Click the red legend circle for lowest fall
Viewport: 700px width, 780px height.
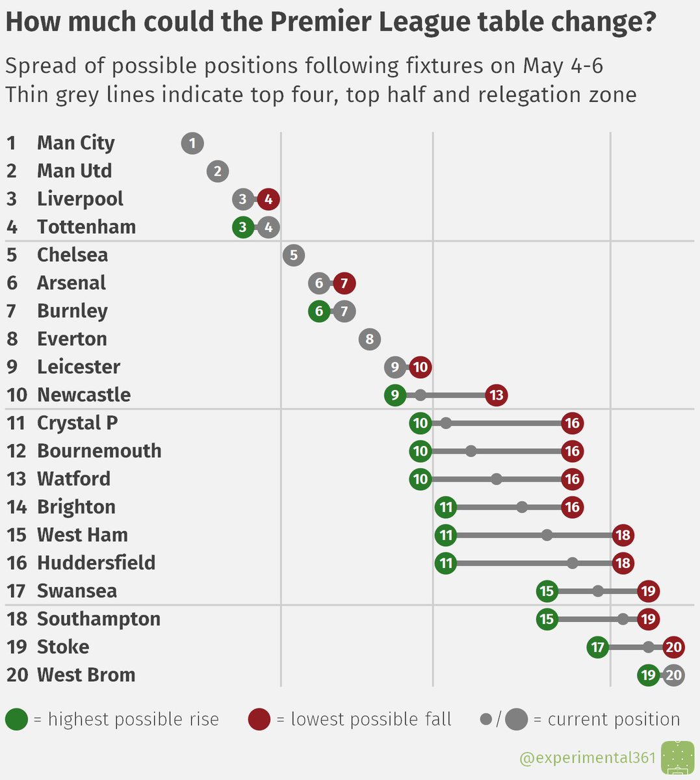pyautogui.click(x=259, y=720)
